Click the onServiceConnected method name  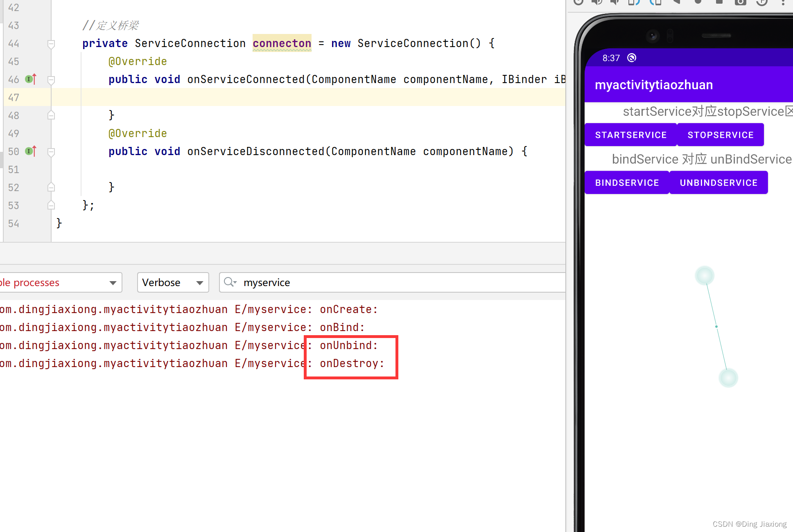246,79
